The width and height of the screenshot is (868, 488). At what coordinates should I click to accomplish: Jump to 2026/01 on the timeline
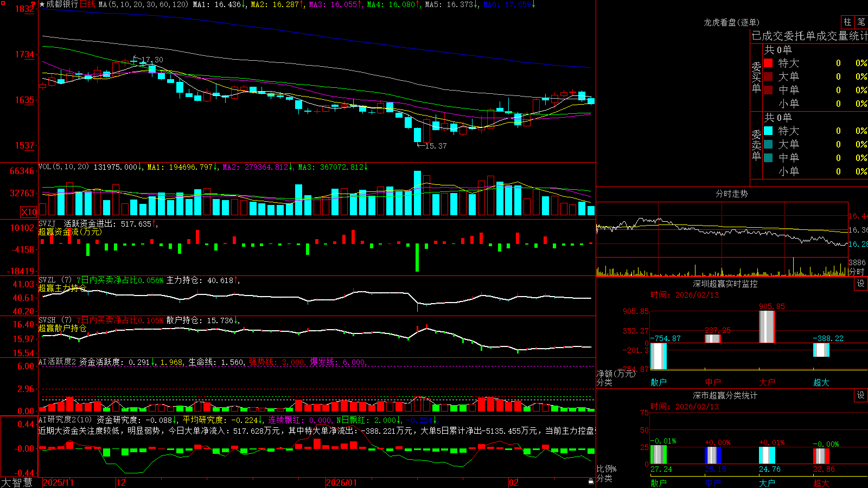click(341, 483)
